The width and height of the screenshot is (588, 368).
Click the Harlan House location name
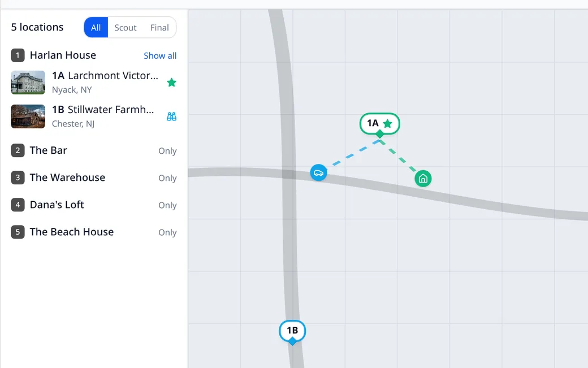[63, 55]
